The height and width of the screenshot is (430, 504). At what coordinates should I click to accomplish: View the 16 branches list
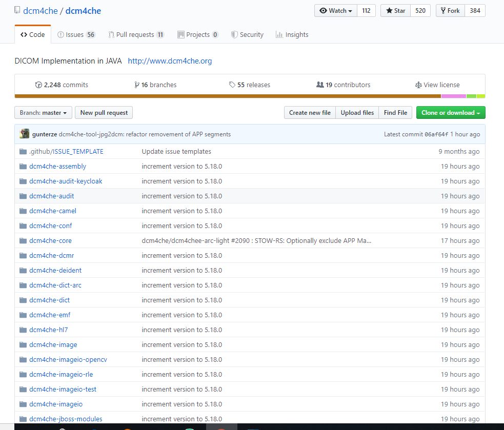click(x=155, y=85)
